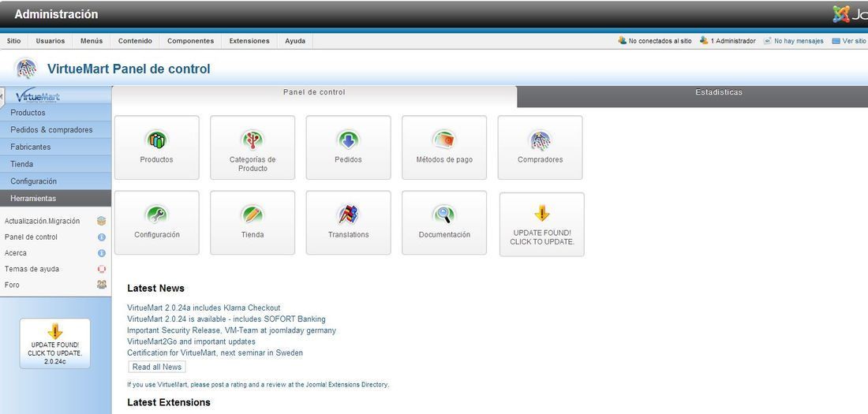Click people icon beside Foro
This screenshot has height=414, width=868.
(101, 285)
